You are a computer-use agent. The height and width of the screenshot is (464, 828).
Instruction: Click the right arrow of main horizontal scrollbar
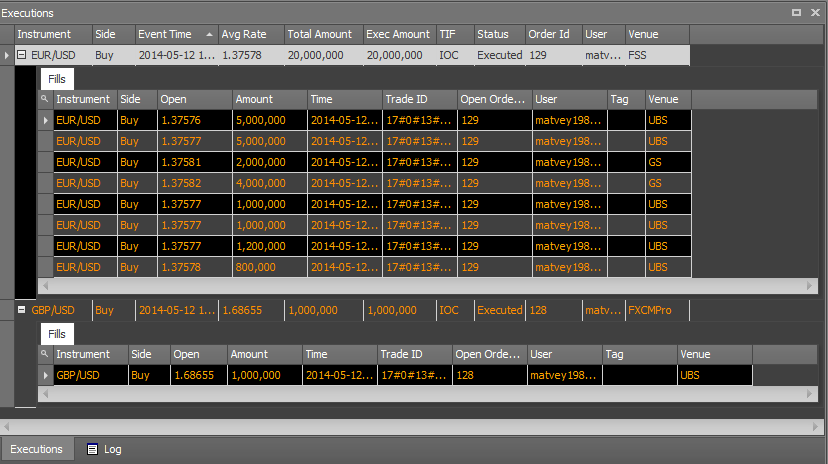815,427
